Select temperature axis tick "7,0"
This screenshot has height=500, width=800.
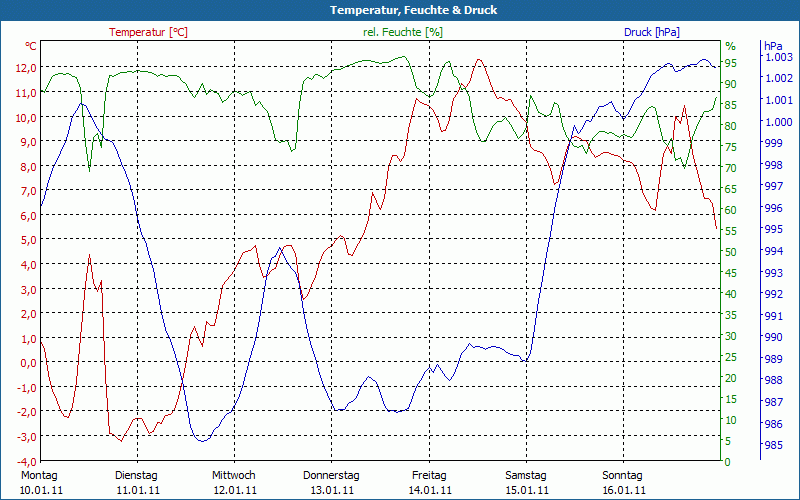click(27, 191)
